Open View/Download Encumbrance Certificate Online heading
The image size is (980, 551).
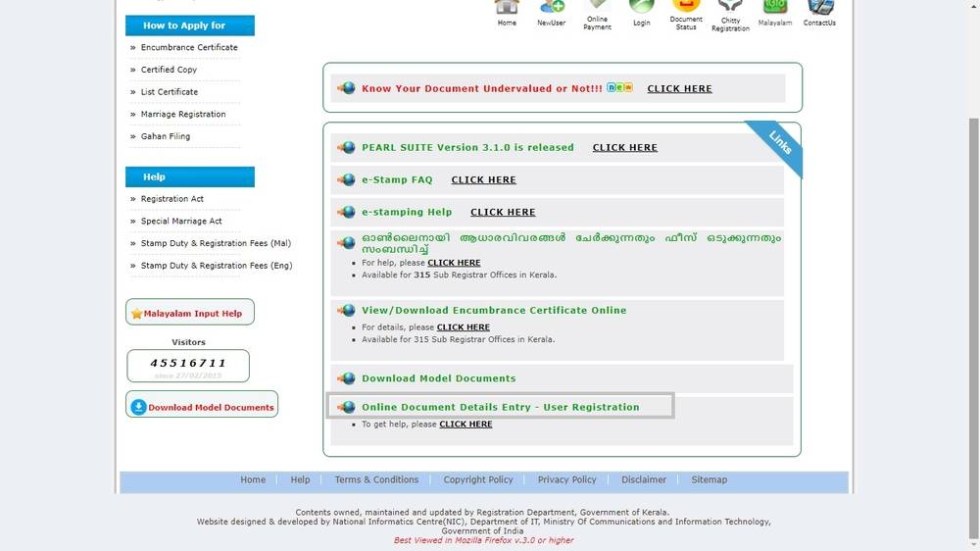[x=494, y=310]
